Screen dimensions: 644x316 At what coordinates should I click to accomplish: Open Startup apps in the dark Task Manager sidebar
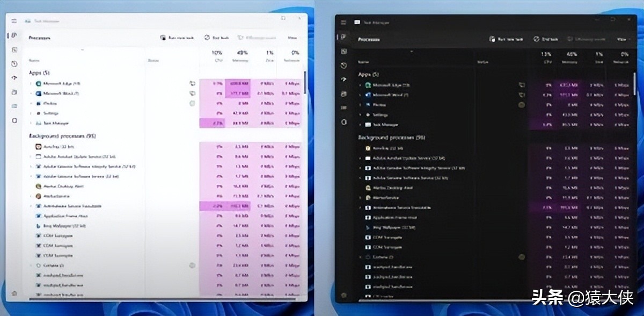coord(343,80)
